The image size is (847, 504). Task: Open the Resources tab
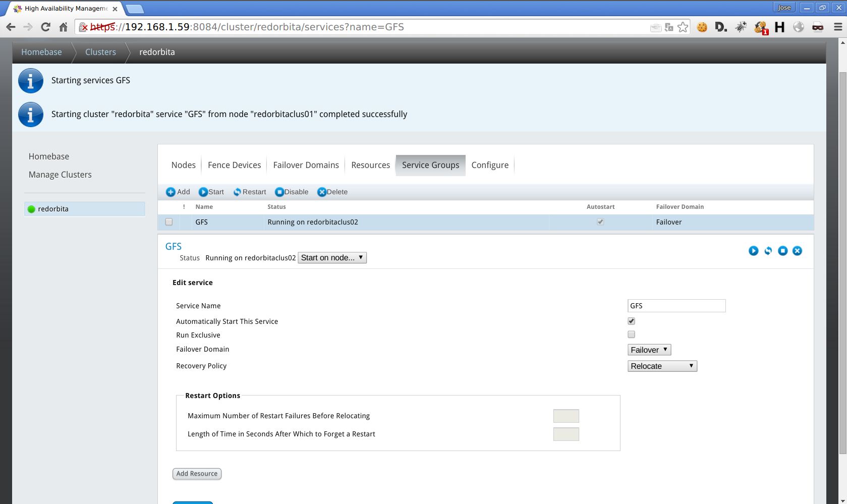pyautogui.click(x=370, y=165)
